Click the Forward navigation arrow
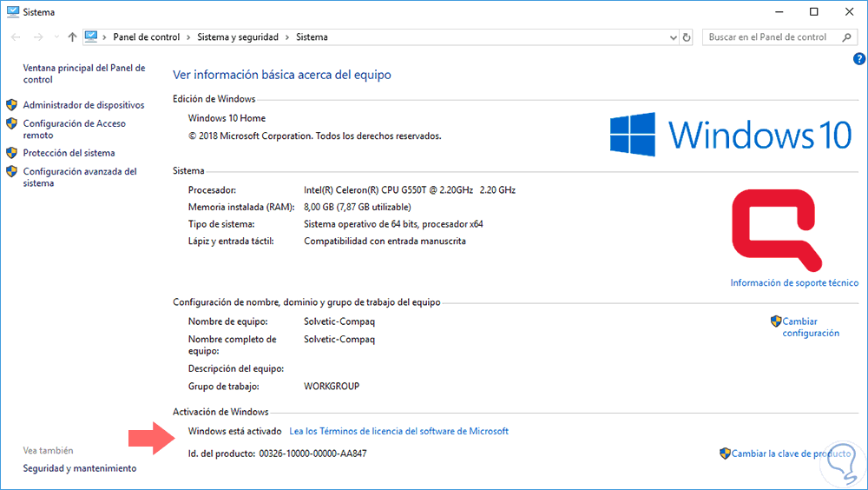 point(37,37)
